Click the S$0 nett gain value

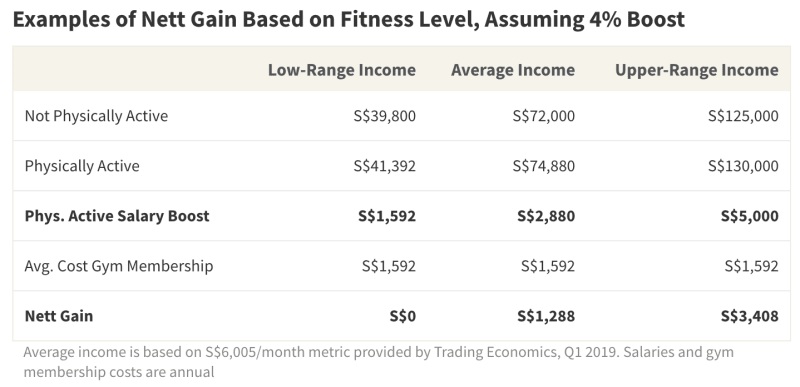[x=403, y=316]
